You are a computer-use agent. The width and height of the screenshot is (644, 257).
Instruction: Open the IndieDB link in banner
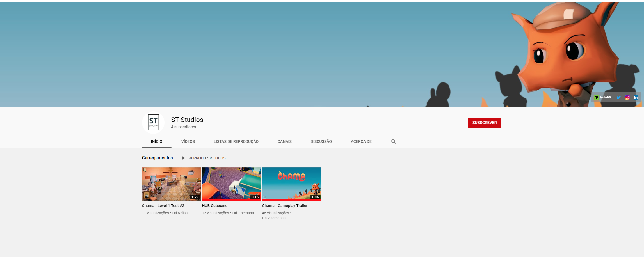[x=602, y=97]
